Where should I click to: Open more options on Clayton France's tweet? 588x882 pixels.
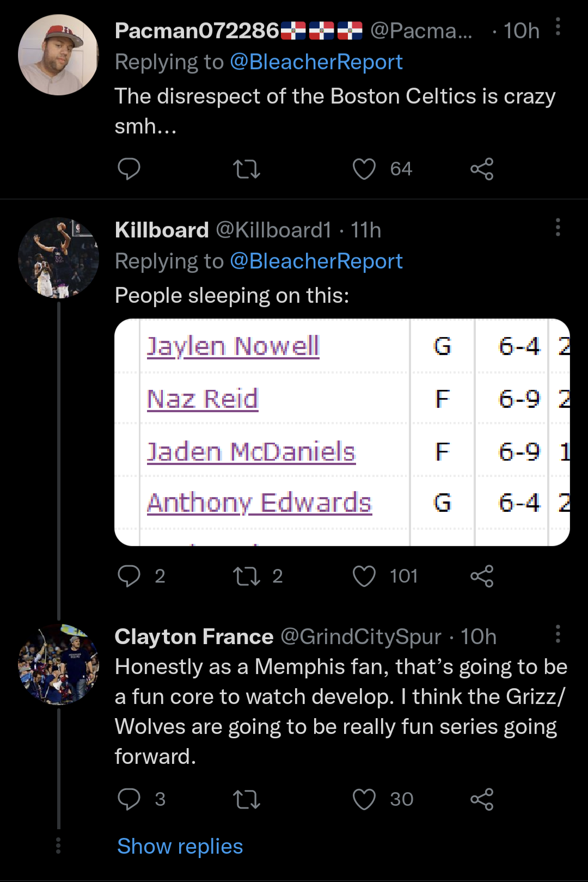pos(558,634)
